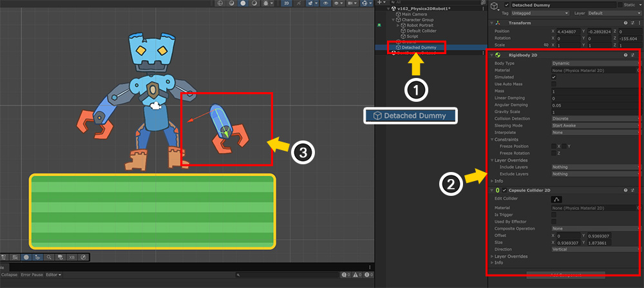The image size is (644, 288).
Task: Click the Edit Collider button icon
Action: [x=557, y=200]
